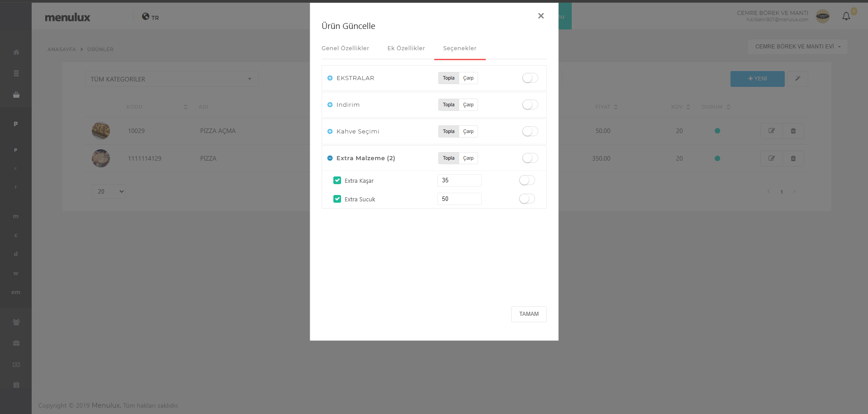
Task: Open the TÜM KATEGORİLER dropdown
Action: click(171, 79)
